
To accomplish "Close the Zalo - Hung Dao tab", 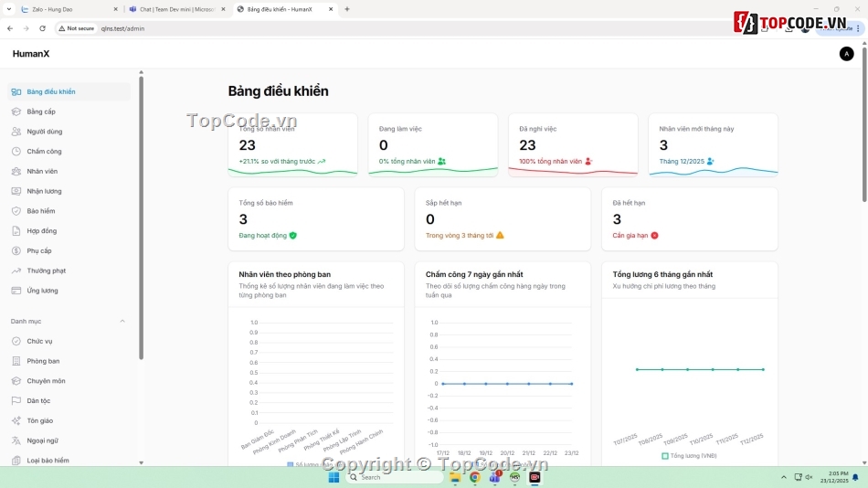I will click(x=115, y=9).
